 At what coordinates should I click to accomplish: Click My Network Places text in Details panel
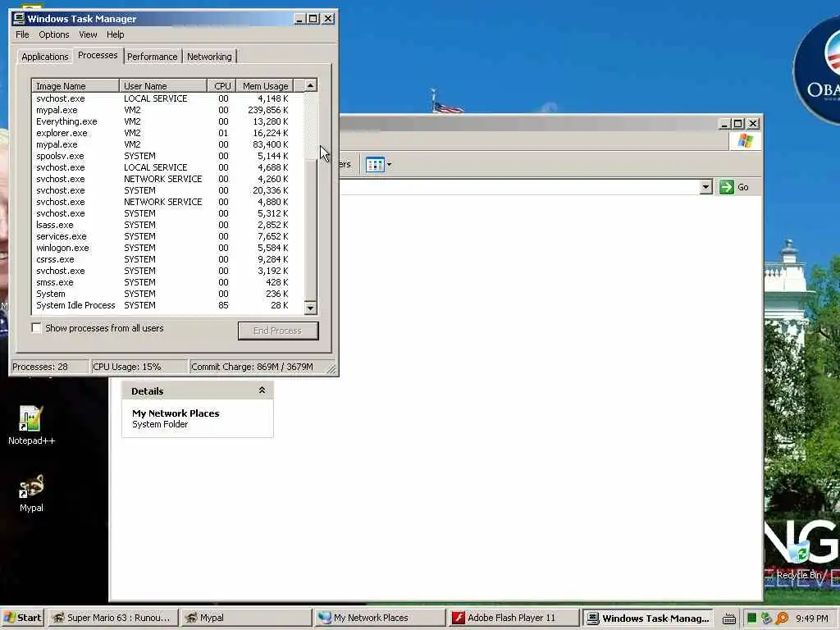pyautogui.click(x=176, y=413)
